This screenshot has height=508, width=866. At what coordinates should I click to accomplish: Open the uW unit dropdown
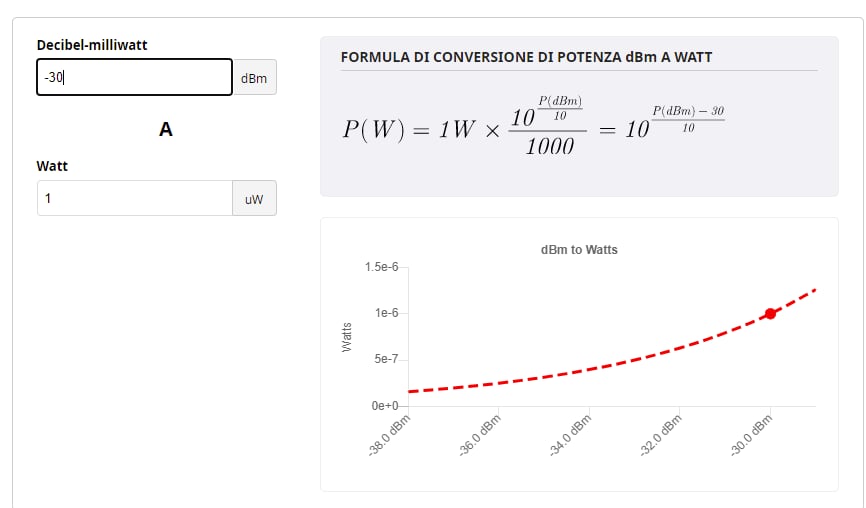[254, 199]
